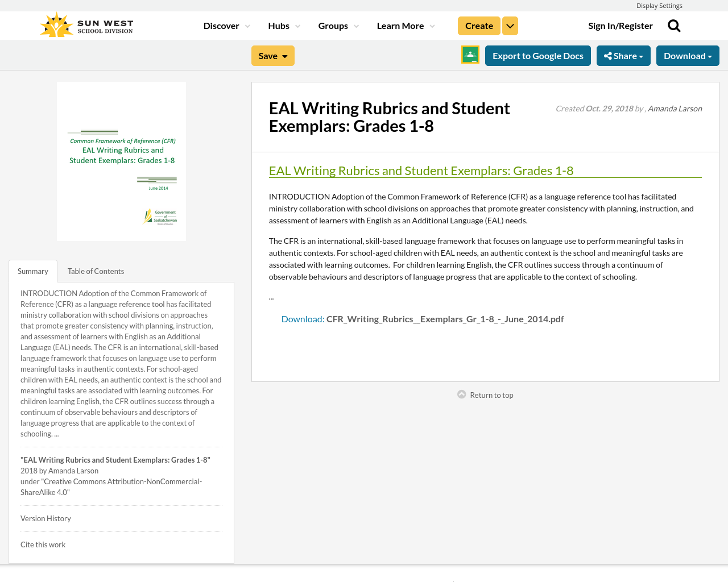
Task: Download CFR_Writing_Rubrics__Exemplars PDF
Action: (445, 318)
